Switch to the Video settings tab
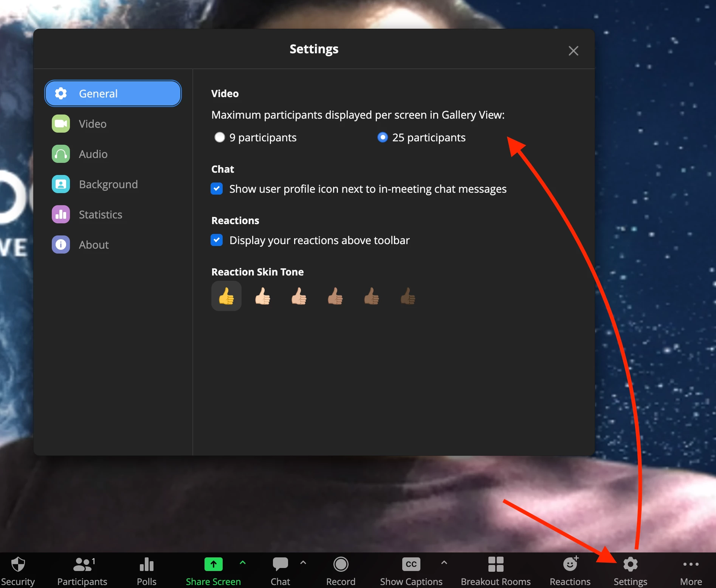 tap(113, 124)
